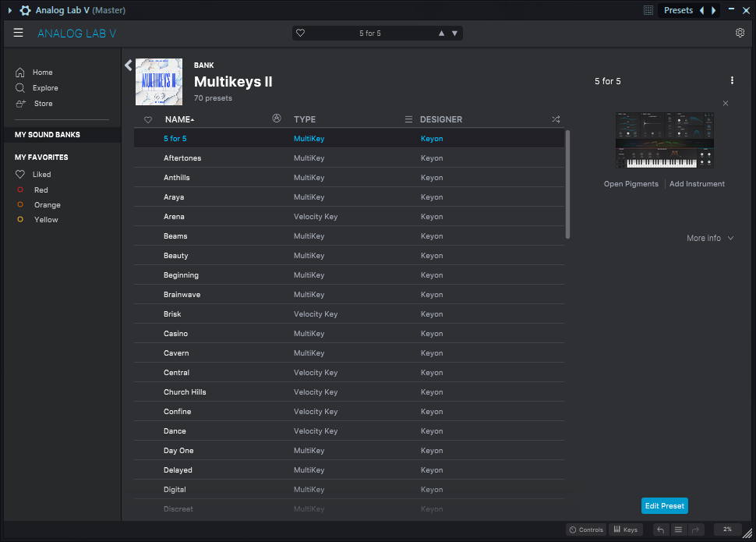Undo the last action

pyautogui.click(x=661, y=530)
